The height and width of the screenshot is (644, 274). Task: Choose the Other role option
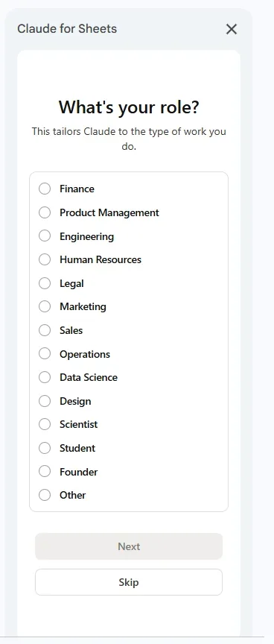(45, 495)
